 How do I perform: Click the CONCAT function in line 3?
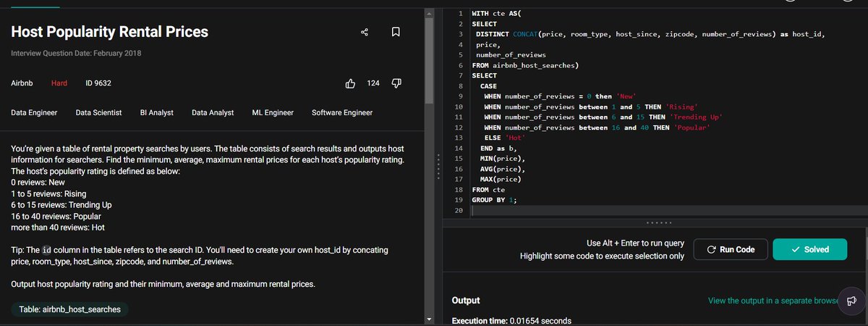click(525, 34)
